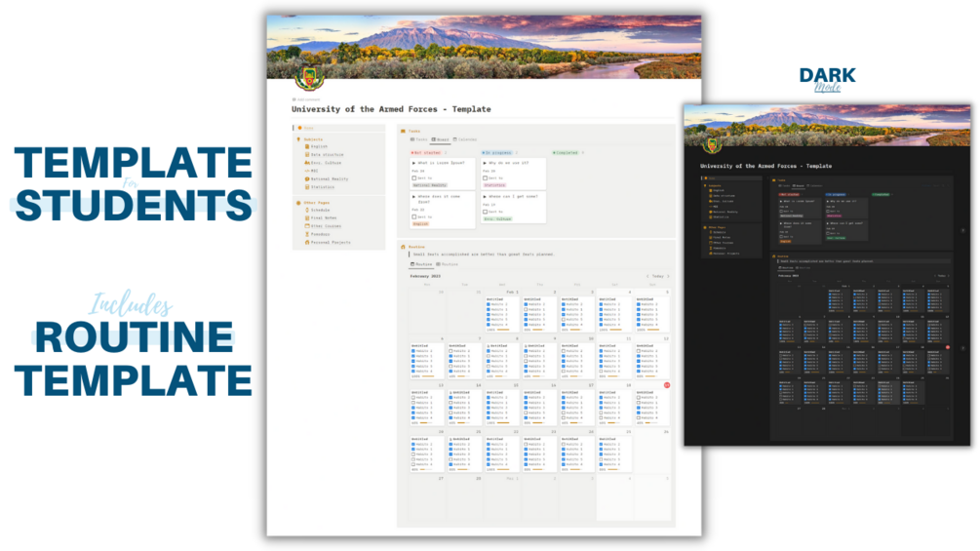Check empty first habit box on Feb 13 card
The image size is (980, 551).
[413, 397]
